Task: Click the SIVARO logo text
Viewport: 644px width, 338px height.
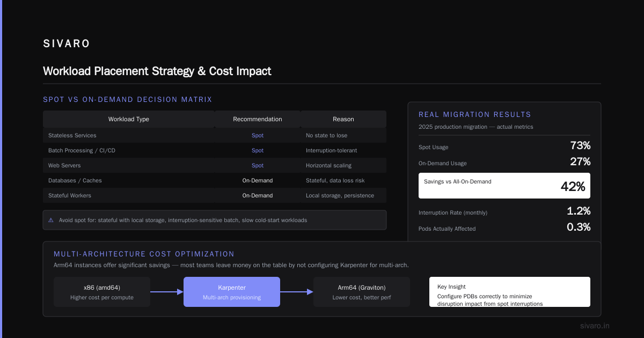Action: [x=67, y=44]
